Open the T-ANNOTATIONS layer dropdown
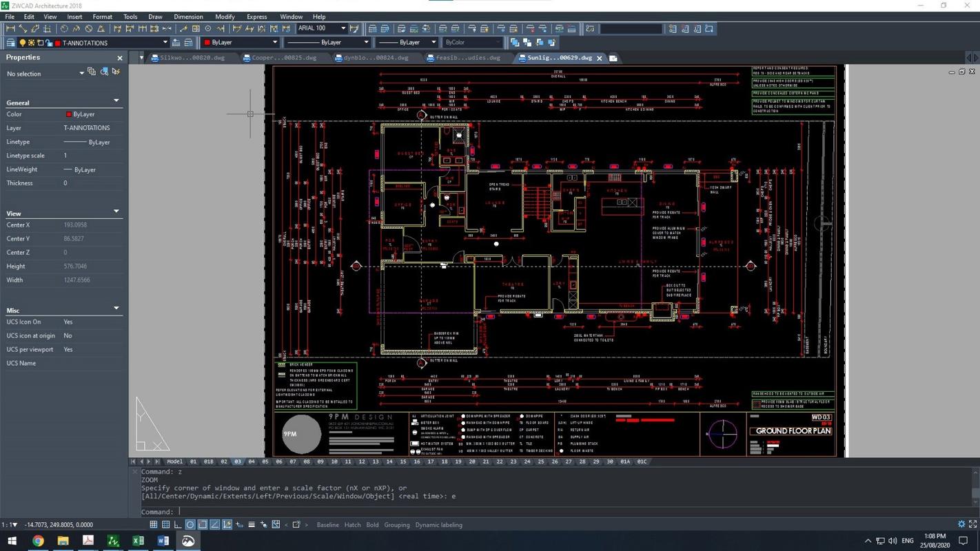 click(165, 43)
